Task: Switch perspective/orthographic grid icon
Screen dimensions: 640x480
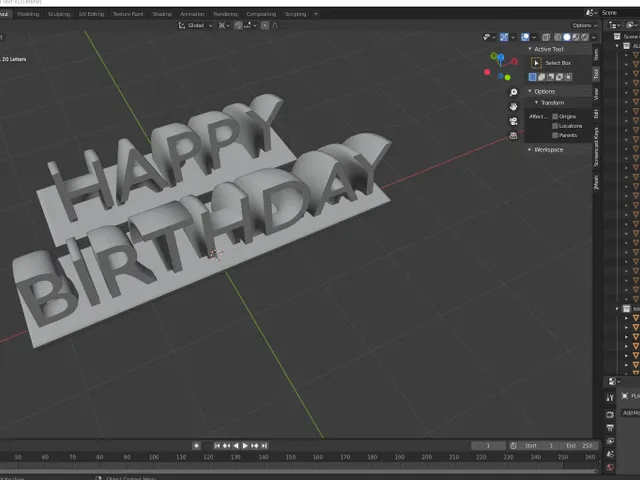Action: coord(513,136)
